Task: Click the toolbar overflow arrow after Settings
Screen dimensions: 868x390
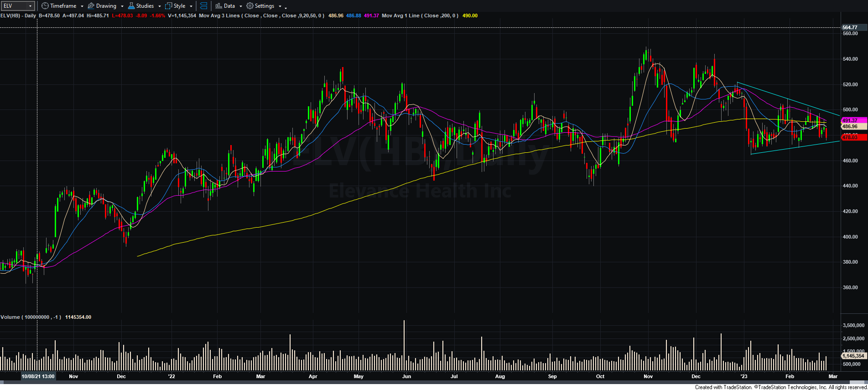Action: pos(286,8)
